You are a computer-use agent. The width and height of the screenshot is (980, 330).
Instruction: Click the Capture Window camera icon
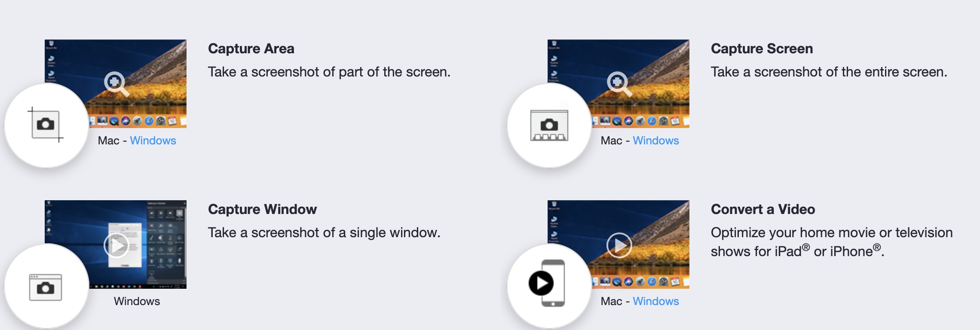point(46,287)
